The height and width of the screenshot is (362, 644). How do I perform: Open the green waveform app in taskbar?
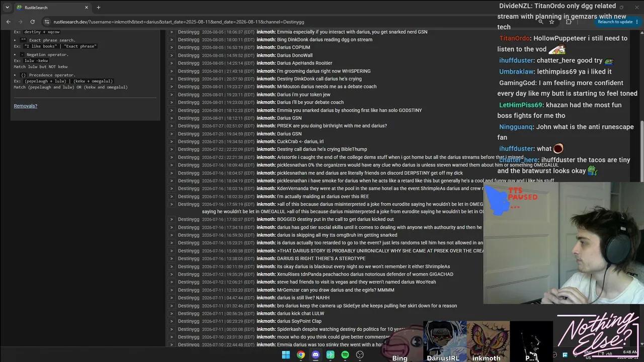tap(330, 355)
